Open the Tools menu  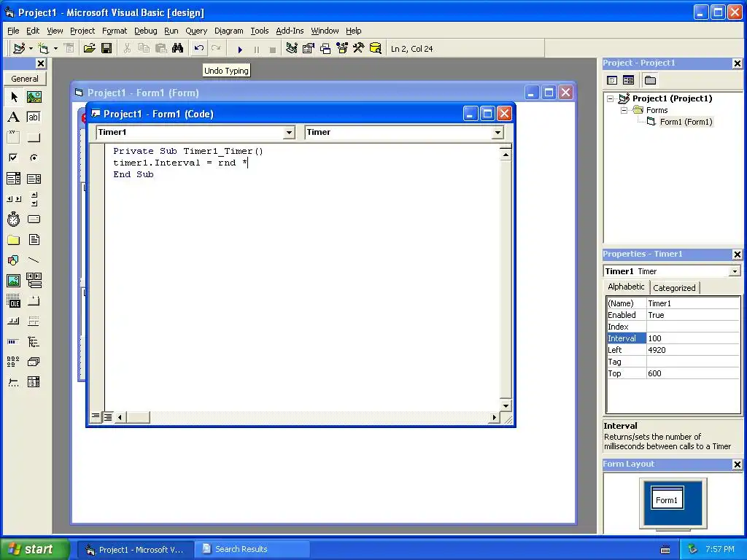(260, 31)
